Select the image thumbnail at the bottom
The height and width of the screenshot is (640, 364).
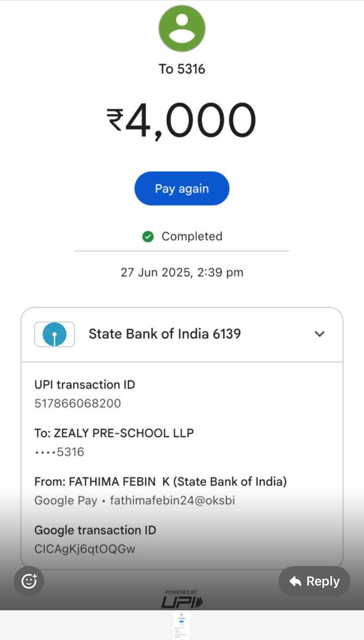pyautogui.click(x=182, y=625)
